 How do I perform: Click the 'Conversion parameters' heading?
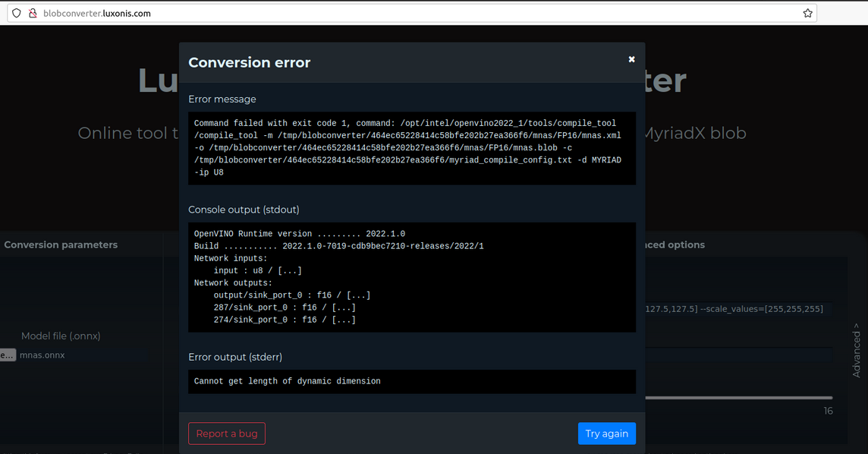click(61, 244)
